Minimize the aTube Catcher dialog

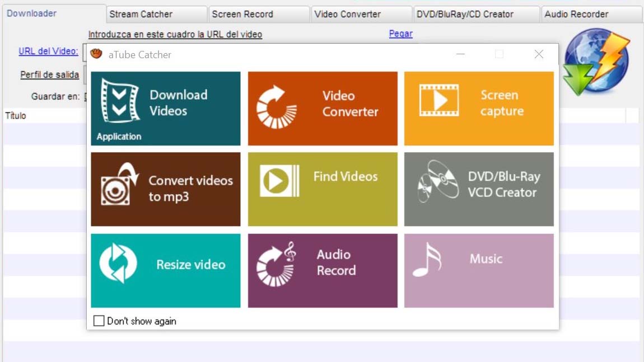click(460, 54)
